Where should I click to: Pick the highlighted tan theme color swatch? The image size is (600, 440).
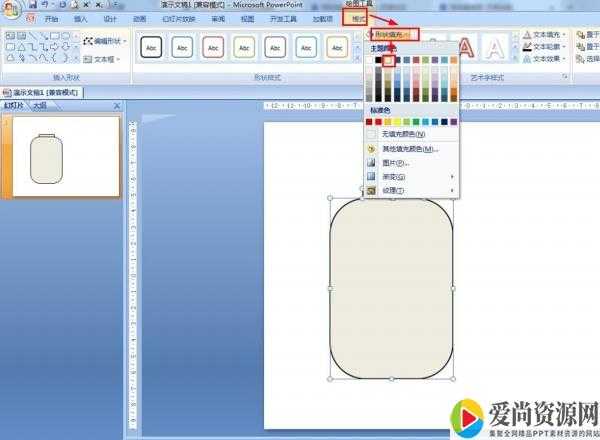(x=389, y=61)
